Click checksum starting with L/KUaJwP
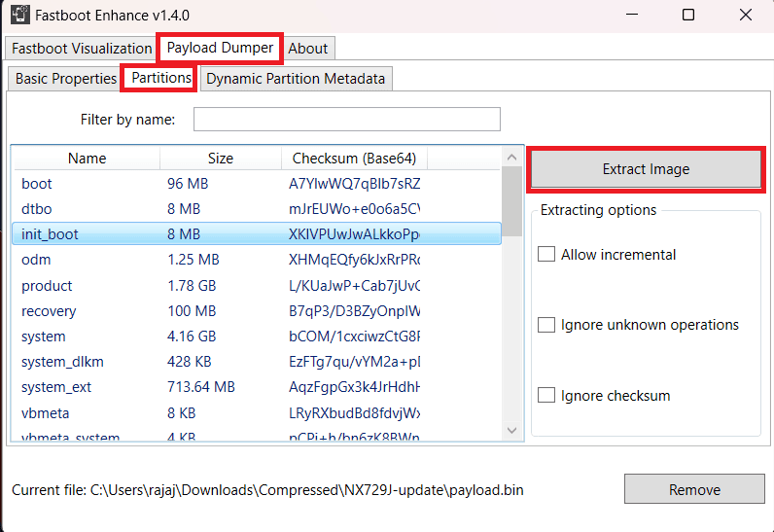Image resolution: width=774 pixels, height=532 pixels. coord(354,285)
